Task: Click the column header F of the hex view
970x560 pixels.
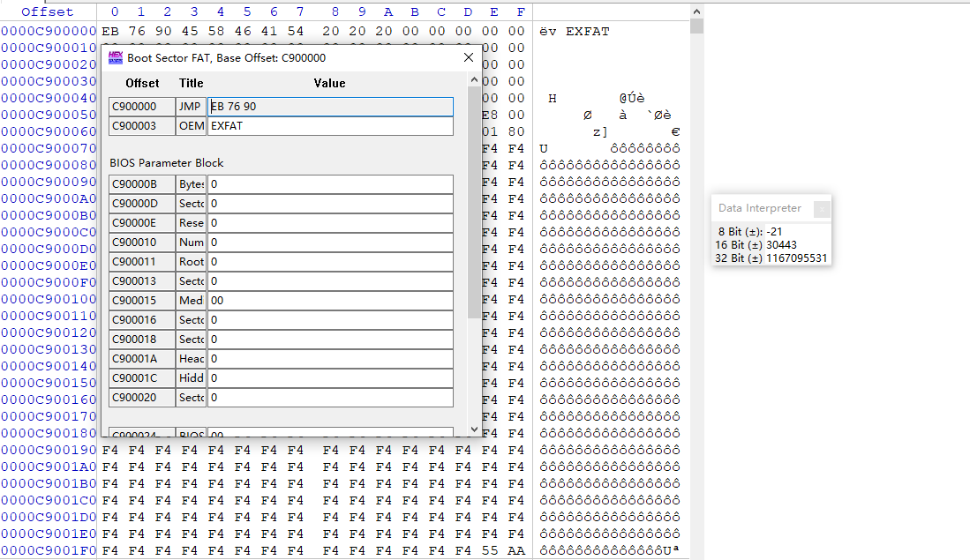Action: coord(521,11)
